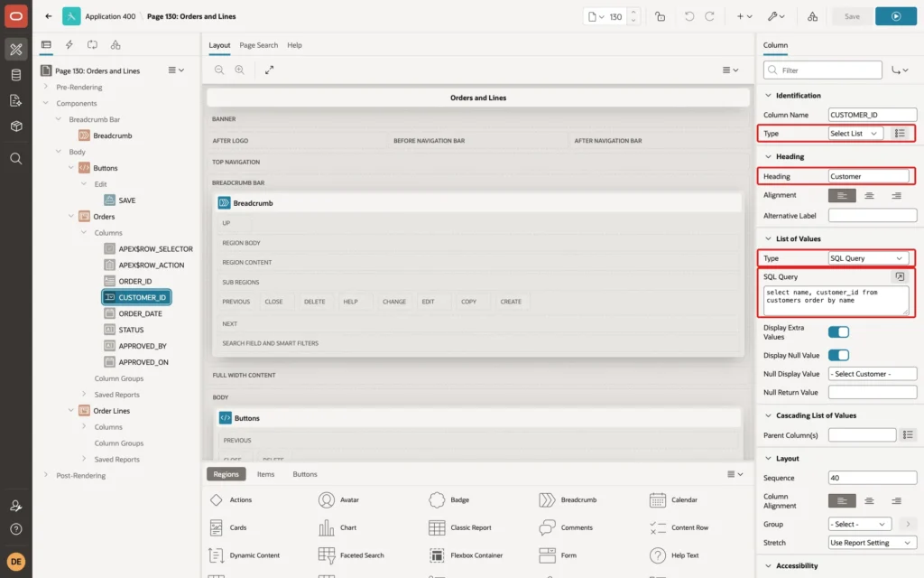
Task: Open Stretch Use Report Setting dropdown
Action: point(873,543)
